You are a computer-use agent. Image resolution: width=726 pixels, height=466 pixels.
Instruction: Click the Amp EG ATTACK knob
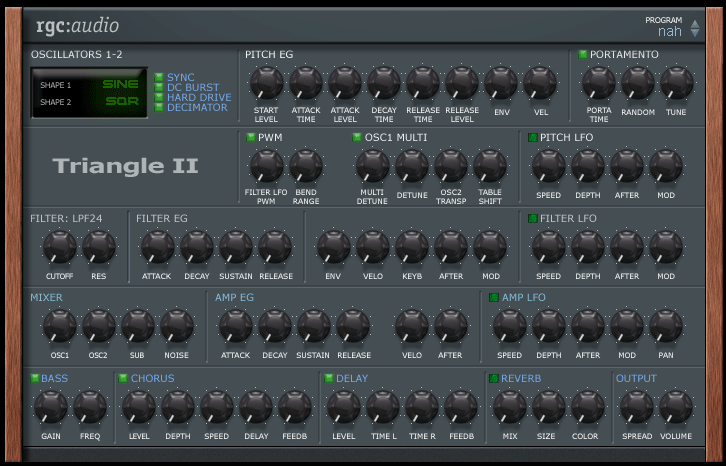(x=236, y=326)
